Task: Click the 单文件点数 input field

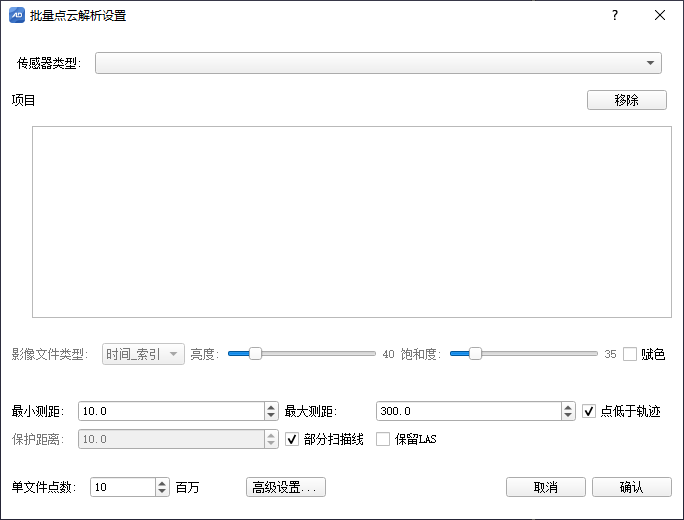Action: (x=123, y=487)
